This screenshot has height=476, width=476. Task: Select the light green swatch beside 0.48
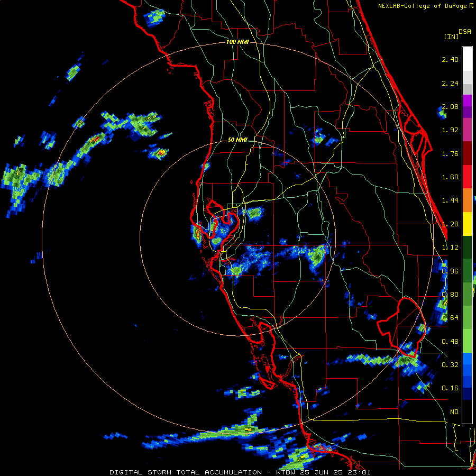[467, 341]
